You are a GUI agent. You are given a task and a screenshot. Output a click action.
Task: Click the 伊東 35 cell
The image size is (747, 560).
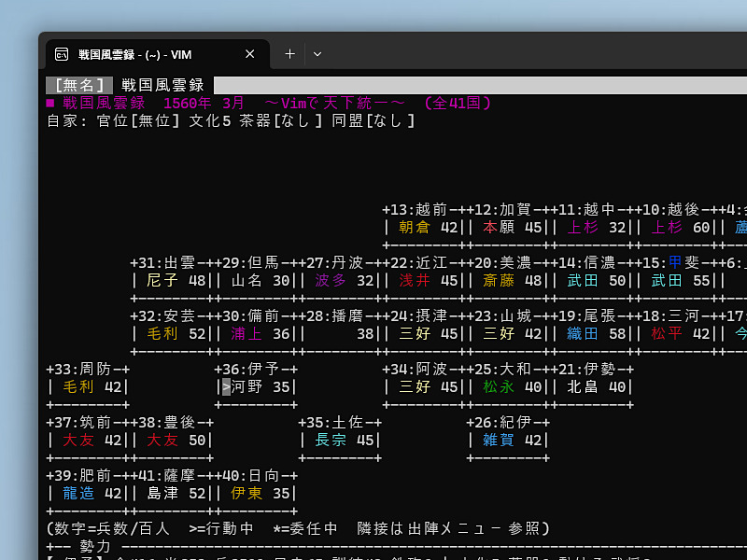click(x=261, y=494)
